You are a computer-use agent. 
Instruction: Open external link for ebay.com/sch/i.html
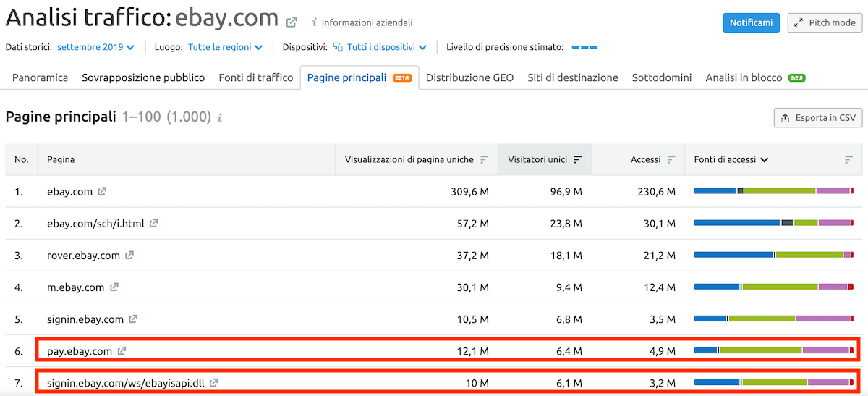point(153,224)
